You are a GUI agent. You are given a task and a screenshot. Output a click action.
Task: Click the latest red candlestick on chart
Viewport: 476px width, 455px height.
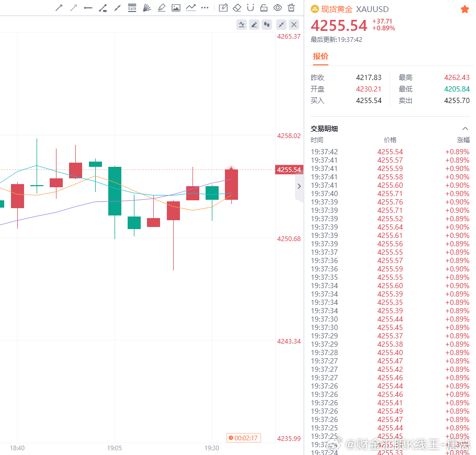(231, 185)
